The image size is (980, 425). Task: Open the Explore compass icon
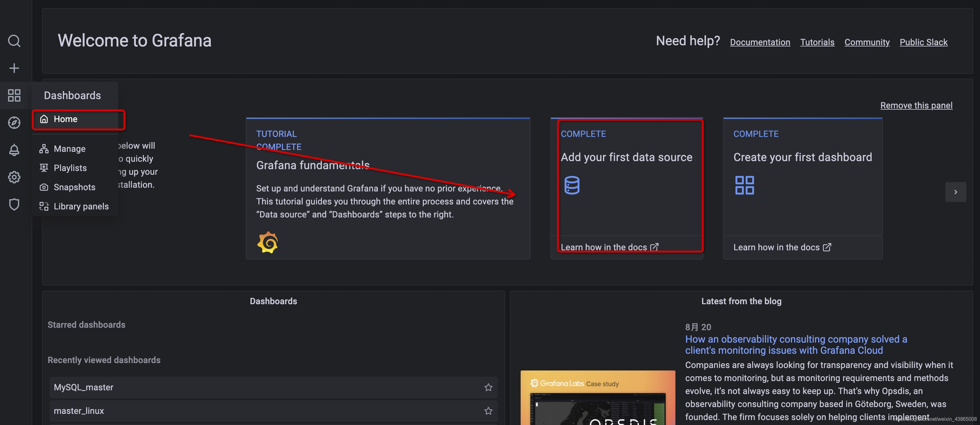14,123
